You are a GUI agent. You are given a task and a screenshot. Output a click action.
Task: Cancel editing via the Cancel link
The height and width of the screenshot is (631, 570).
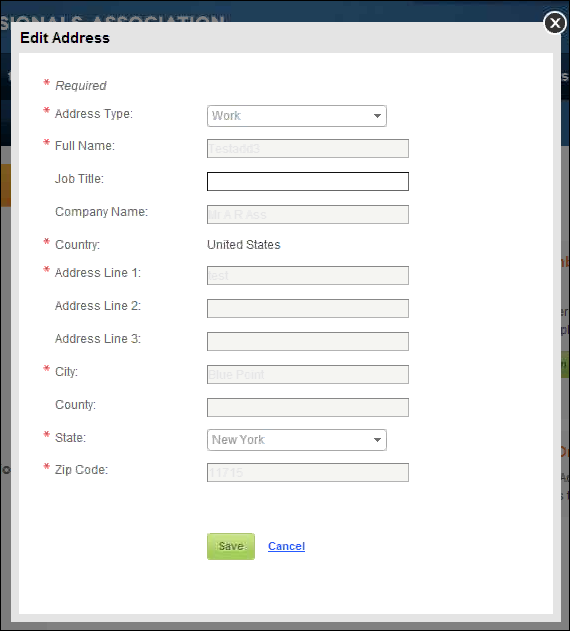pos(287,546)
